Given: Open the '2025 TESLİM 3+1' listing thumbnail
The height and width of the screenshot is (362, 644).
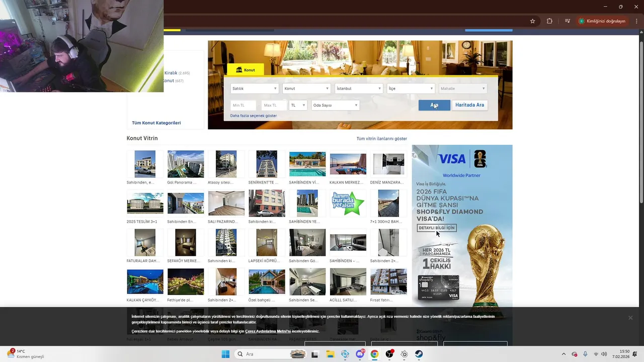Looking at the screenshot, I should click(x=145, y=203).
